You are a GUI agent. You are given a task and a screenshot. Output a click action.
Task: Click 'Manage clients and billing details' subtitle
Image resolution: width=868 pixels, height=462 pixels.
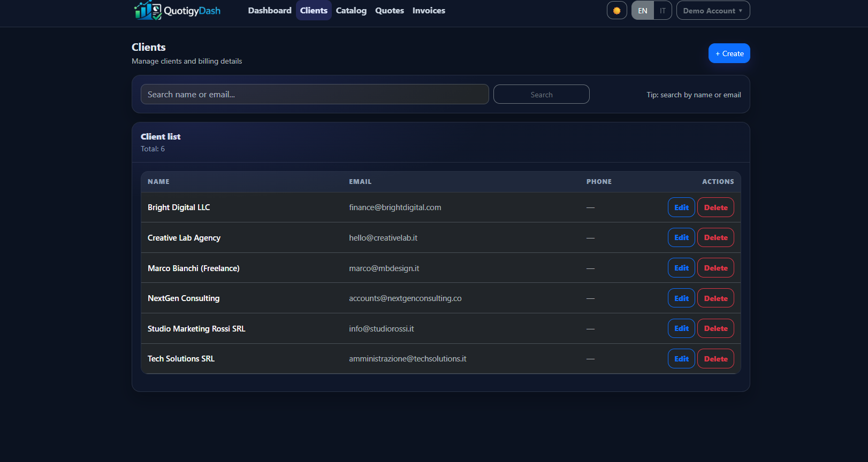[187, 61]
